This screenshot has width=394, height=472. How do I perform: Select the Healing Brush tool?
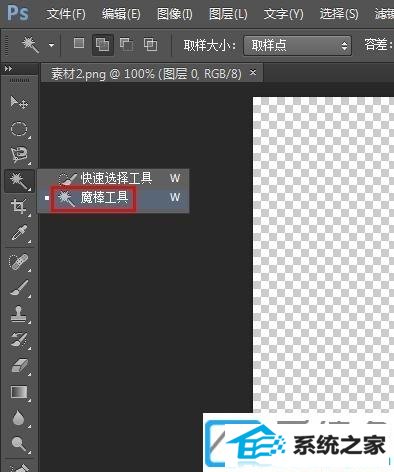pos(19,262)
